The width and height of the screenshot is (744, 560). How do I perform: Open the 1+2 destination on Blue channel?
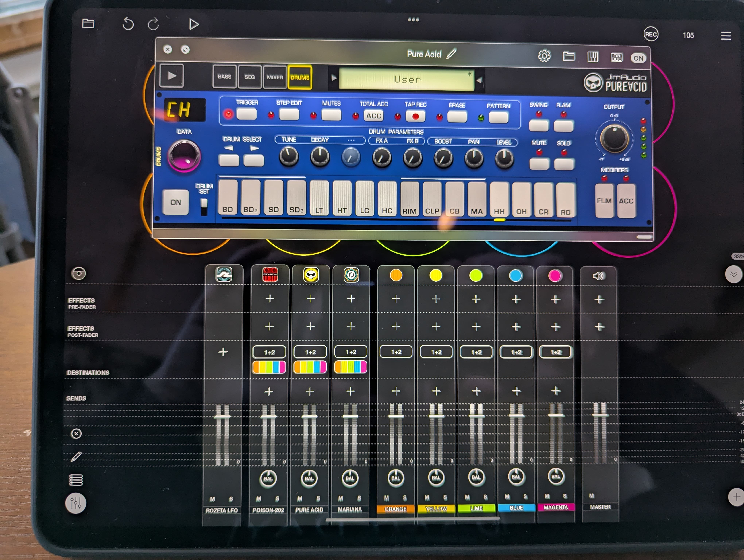pyautogui.click(x=516, y=352)
